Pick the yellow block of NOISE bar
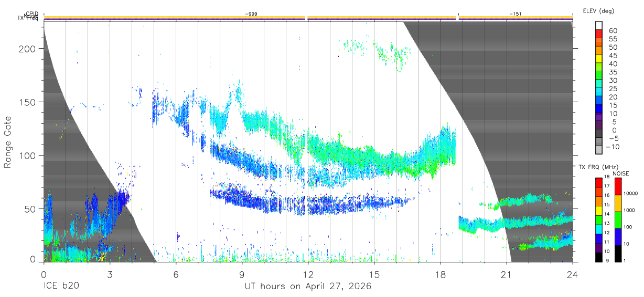Screen dimensions: 644x297 tap(619, 203)
